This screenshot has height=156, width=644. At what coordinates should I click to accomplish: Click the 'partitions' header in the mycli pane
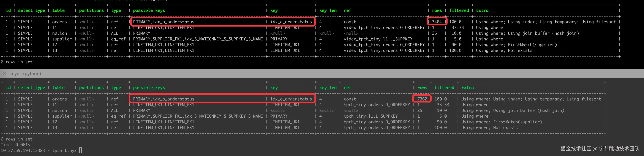point(91,88)
